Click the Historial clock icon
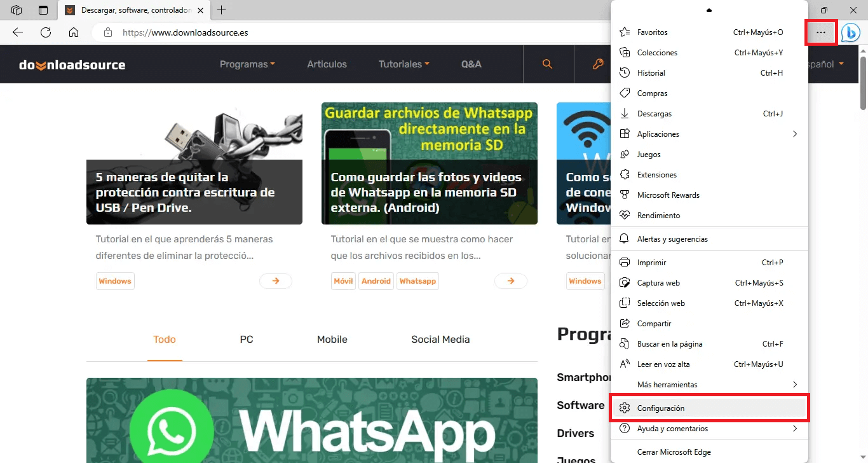This screenshot has width=868, height=463. (625, 73)
